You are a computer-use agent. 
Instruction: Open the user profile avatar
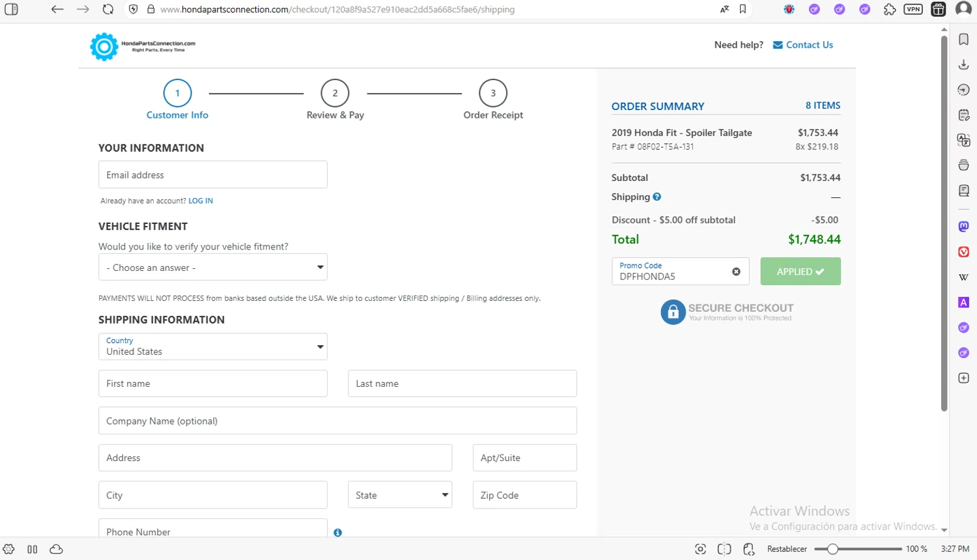[964, 9]
